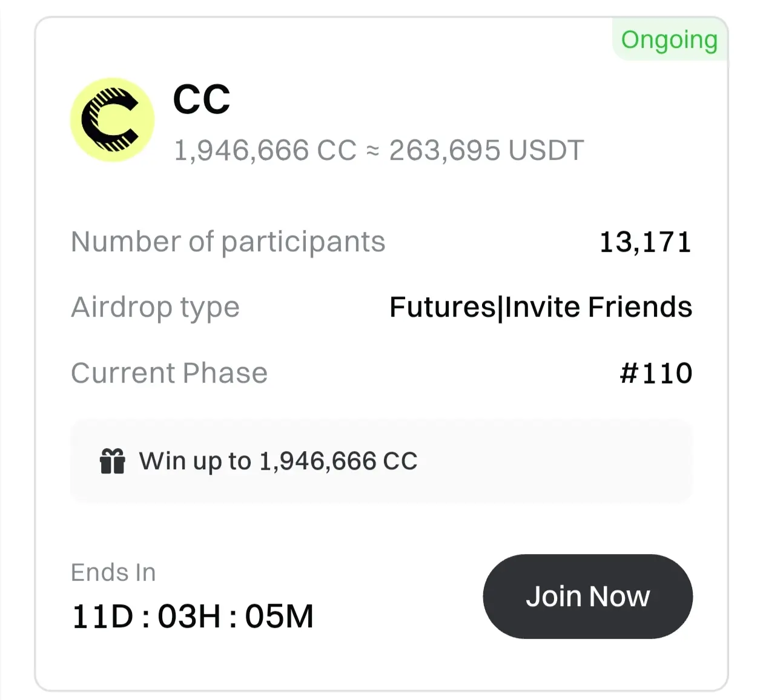Click the Ends In label
763x700 pixels.
[x=113, y=572]
